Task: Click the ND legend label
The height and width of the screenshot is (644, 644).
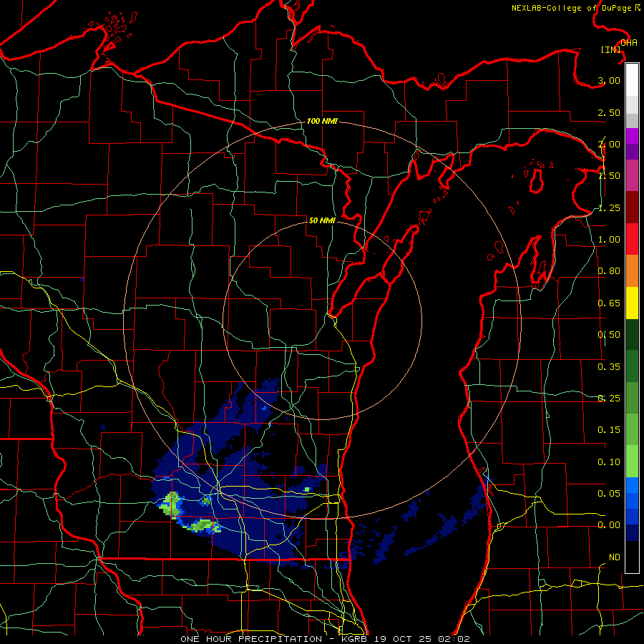Action: (x=615, y=557)
